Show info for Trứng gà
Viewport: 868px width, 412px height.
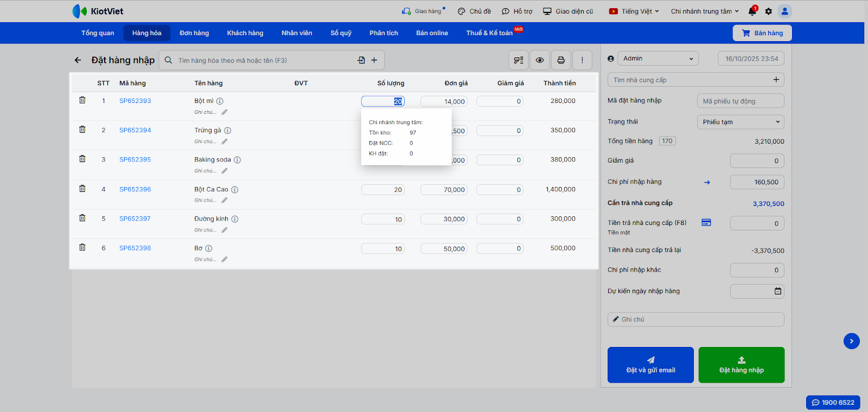(x=228, y=131)
